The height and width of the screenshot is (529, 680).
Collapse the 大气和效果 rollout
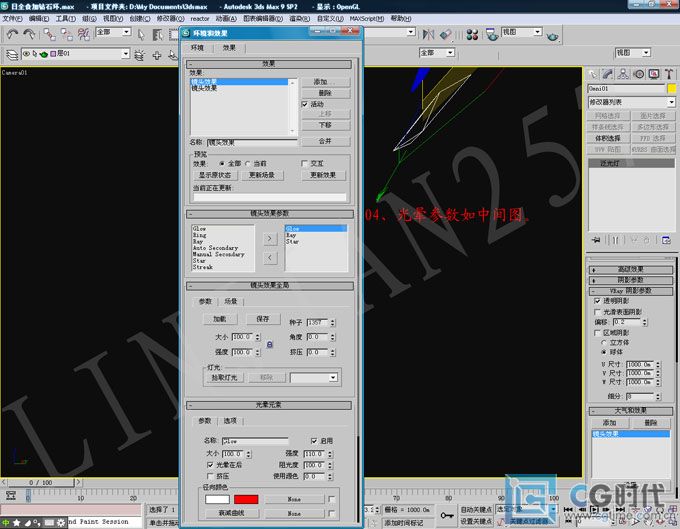[x=631, y=411]
